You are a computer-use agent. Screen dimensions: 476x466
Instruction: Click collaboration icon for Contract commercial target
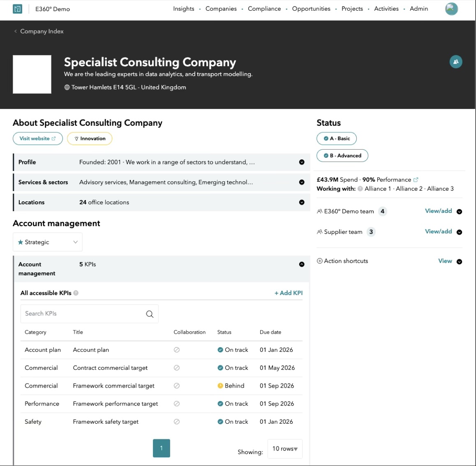(x=177, y=368)
